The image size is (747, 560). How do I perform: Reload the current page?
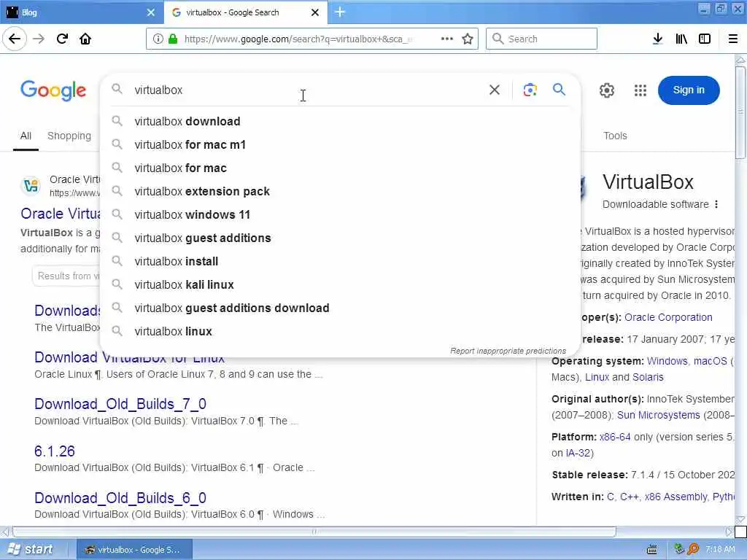(x=62, y=39)
